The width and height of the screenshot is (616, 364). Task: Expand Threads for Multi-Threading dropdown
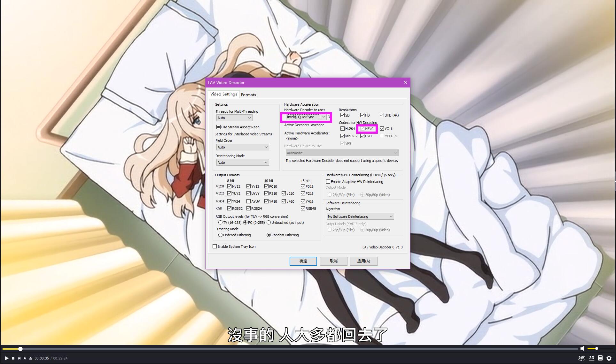tap(234, 118)
